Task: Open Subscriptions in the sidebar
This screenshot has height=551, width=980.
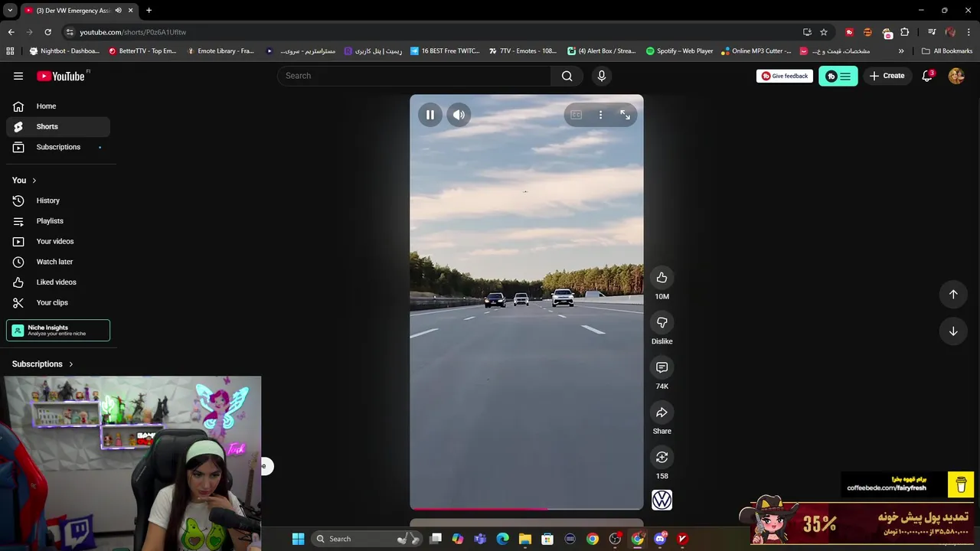Action: click(58, 147)
